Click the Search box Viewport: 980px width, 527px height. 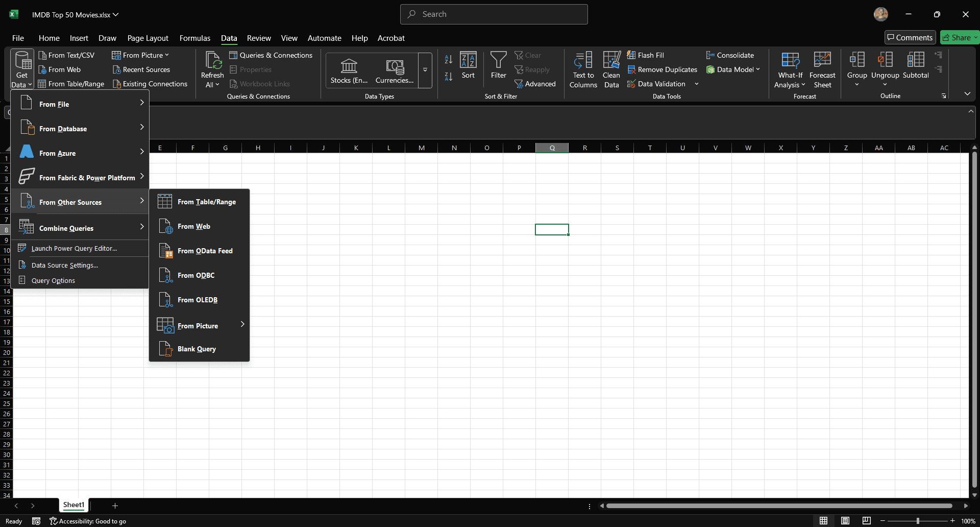[494, 14]
